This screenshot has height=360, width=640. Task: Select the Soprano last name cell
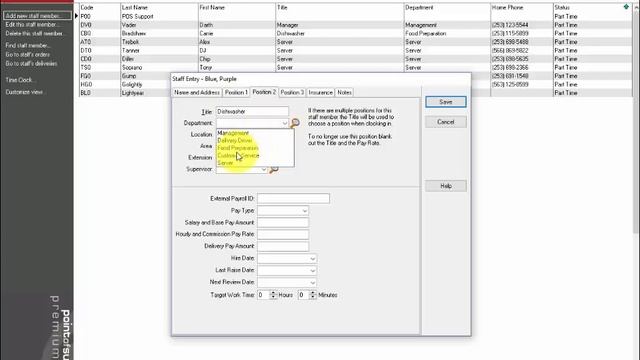tap(159, 68)
